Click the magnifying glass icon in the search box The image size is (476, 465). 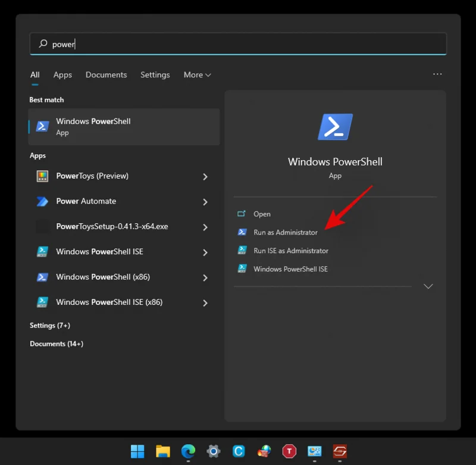click(43, 43)
